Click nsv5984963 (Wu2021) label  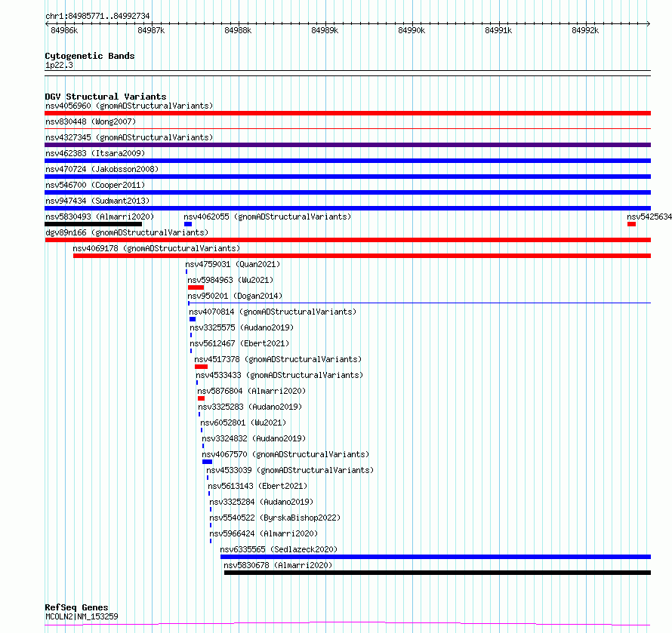230,280
